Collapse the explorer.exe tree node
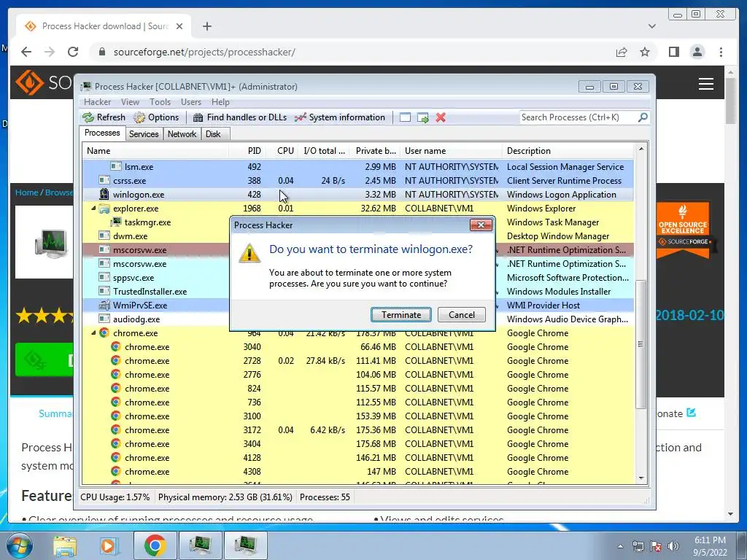Screen dimensions: 747x560 93,209
